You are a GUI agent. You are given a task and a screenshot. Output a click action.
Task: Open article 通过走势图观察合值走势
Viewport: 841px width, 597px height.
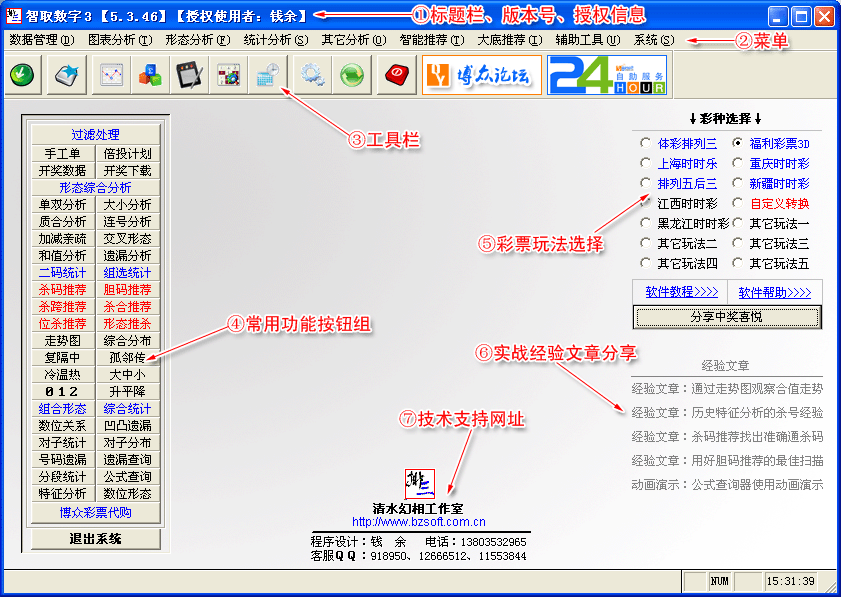(x=727, y=389)
